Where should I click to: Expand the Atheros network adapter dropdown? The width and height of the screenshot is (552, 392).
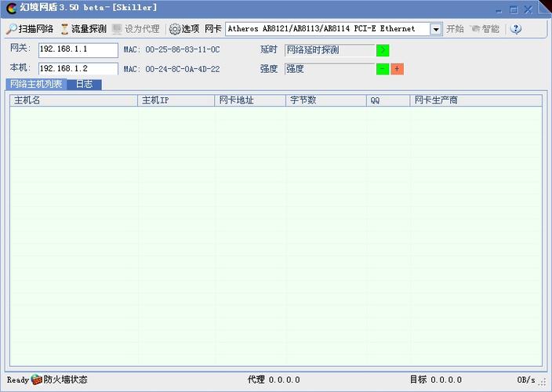[x=435, y=29]
